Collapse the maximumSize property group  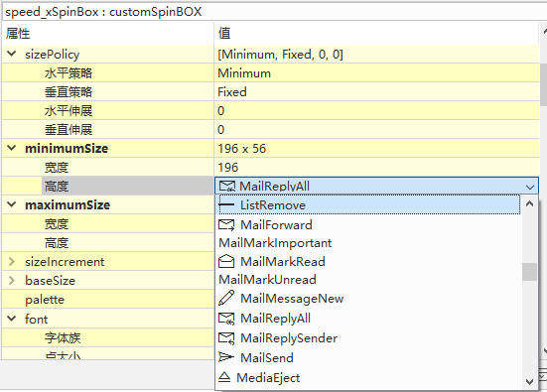point(12,204)
